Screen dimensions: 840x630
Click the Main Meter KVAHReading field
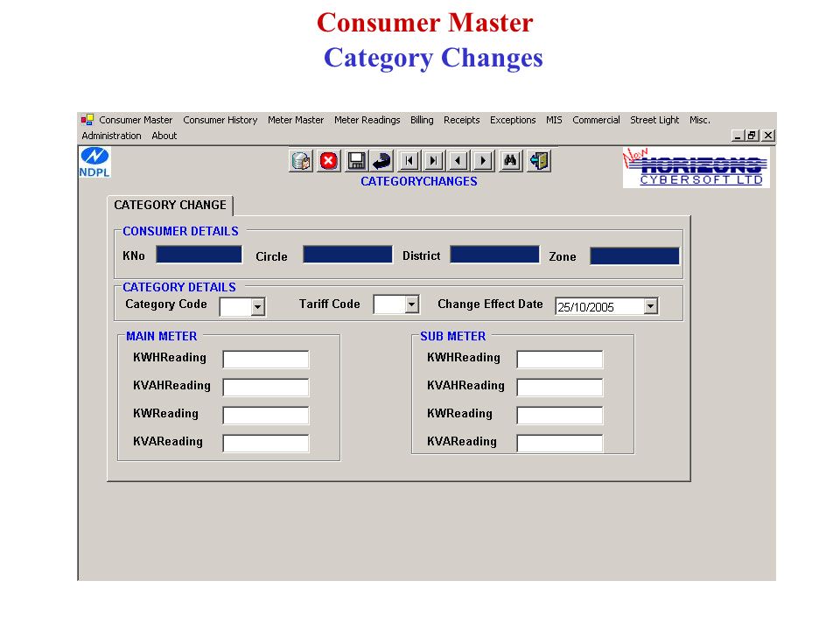pos(266,388)
